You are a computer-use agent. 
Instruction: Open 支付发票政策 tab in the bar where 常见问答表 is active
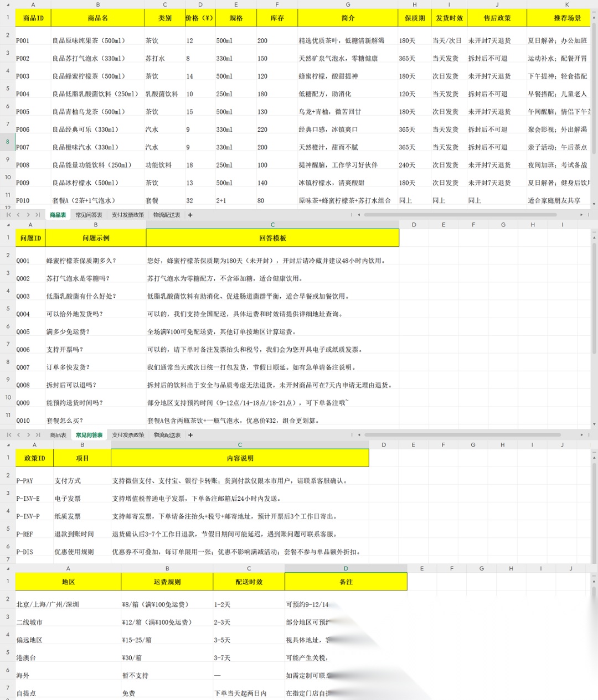[x=128, y=435]
